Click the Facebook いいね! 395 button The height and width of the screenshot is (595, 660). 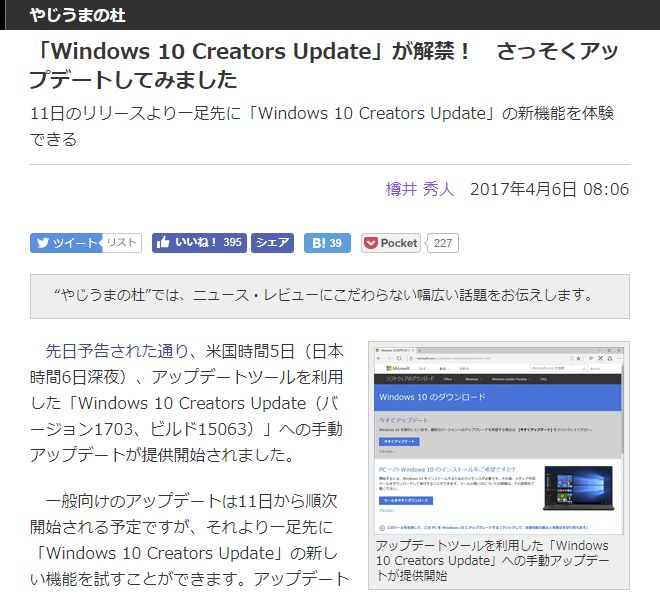tap(199, 243)
